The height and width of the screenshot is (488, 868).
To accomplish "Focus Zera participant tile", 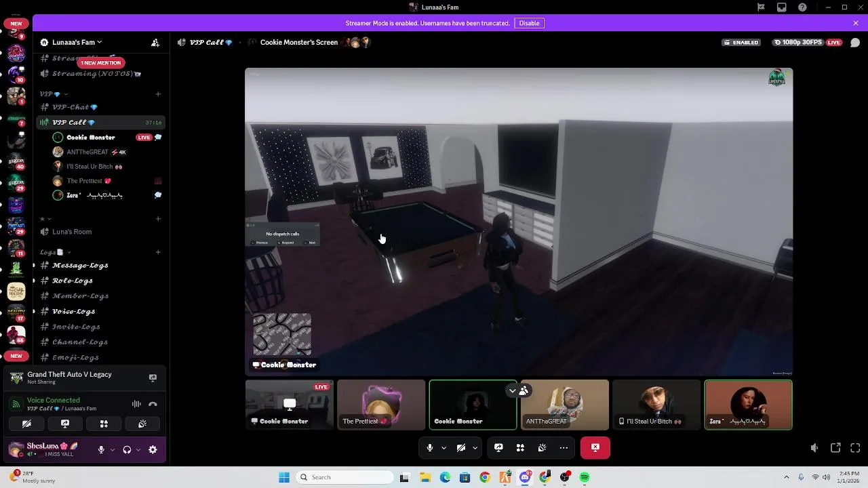I will point(748,405).
